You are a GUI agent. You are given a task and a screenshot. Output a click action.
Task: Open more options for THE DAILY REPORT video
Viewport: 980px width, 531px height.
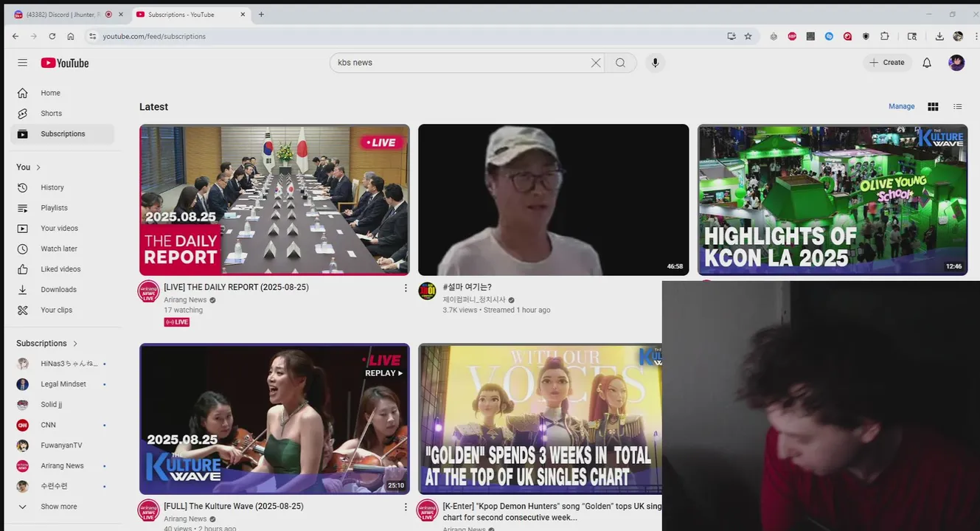click(x=405, y=288)
